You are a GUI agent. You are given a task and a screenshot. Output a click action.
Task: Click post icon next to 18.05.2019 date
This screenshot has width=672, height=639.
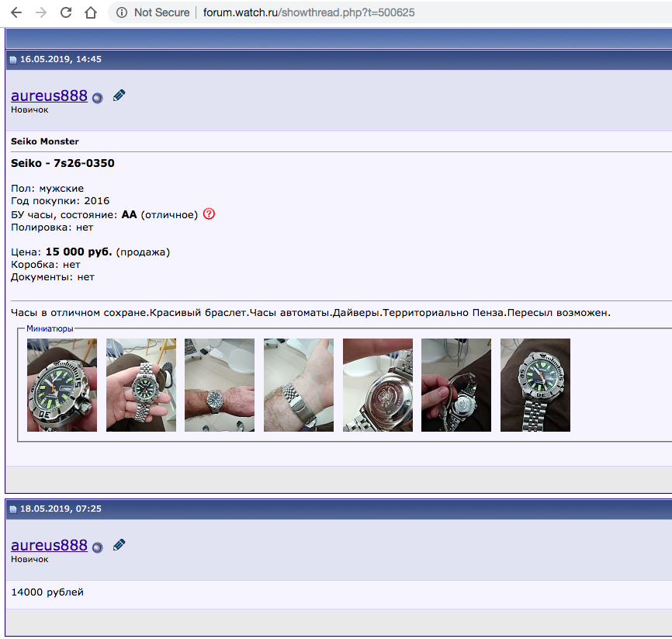(13, 509)
